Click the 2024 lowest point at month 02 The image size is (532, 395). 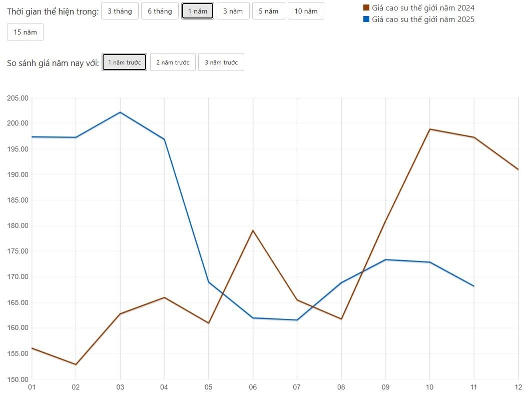tap(76, 364)
